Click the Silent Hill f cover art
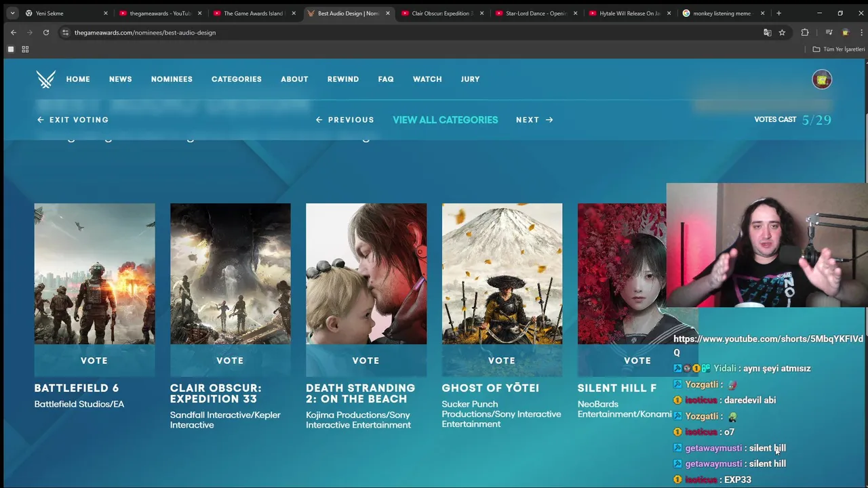 click(x=622, y=274)
